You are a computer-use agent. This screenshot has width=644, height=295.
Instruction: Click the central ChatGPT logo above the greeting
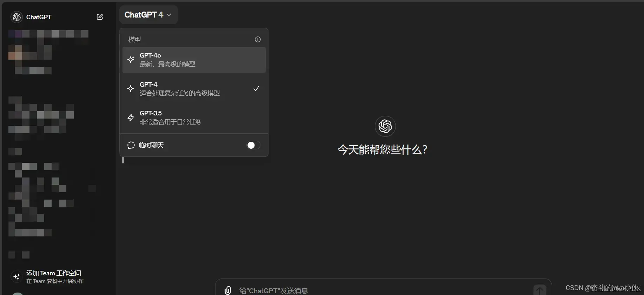tap(385, 126)
